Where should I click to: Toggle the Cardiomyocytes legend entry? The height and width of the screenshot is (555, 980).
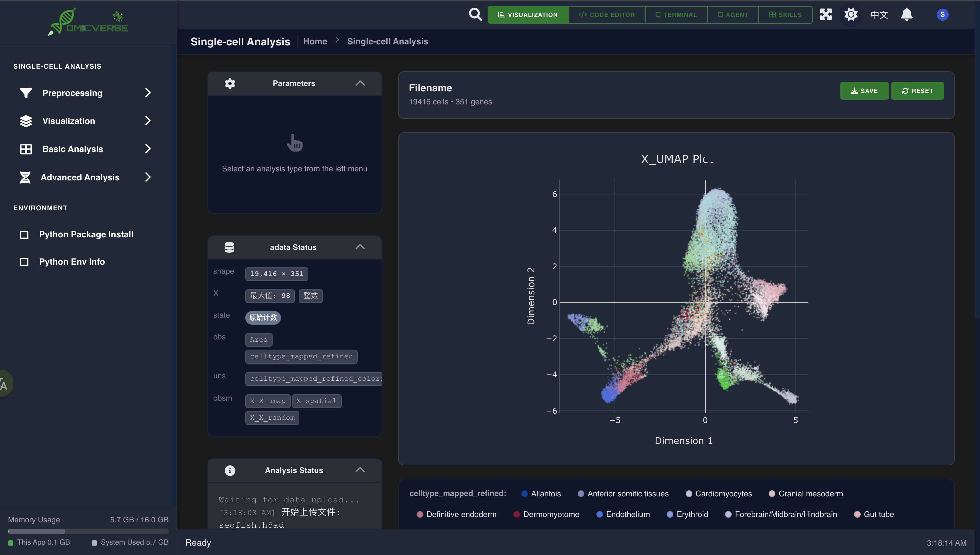point(723,494)
